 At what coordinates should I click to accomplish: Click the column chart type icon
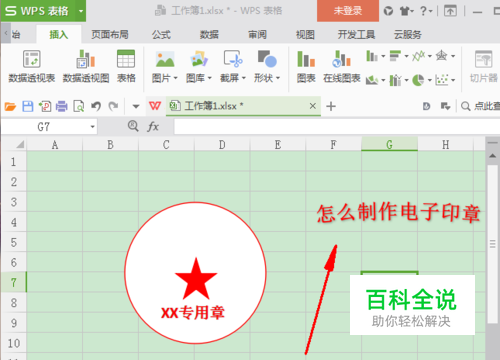(x=371, y=56)
